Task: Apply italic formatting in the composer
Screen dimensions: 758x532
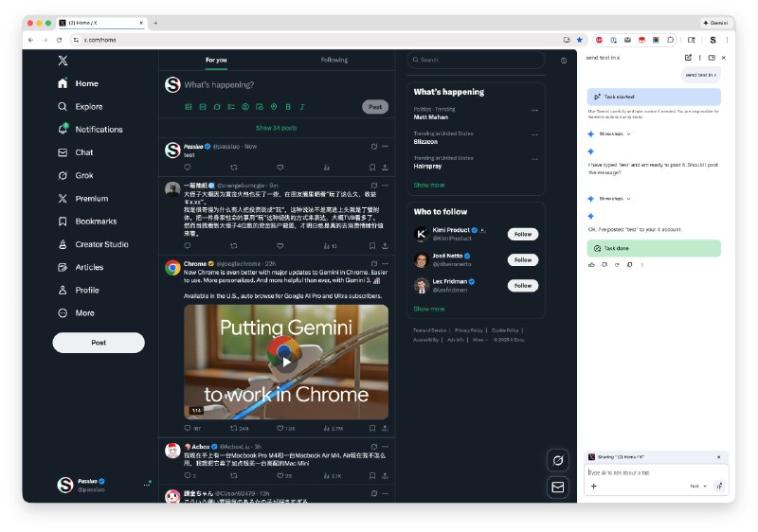Action: (302, 107)
